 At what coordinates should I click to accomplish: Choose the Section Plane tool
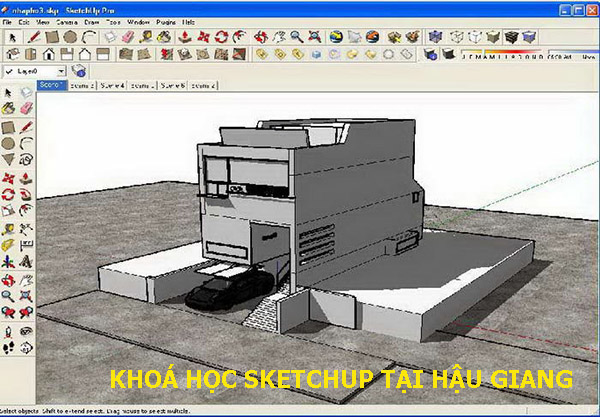(x=26, y=348)
